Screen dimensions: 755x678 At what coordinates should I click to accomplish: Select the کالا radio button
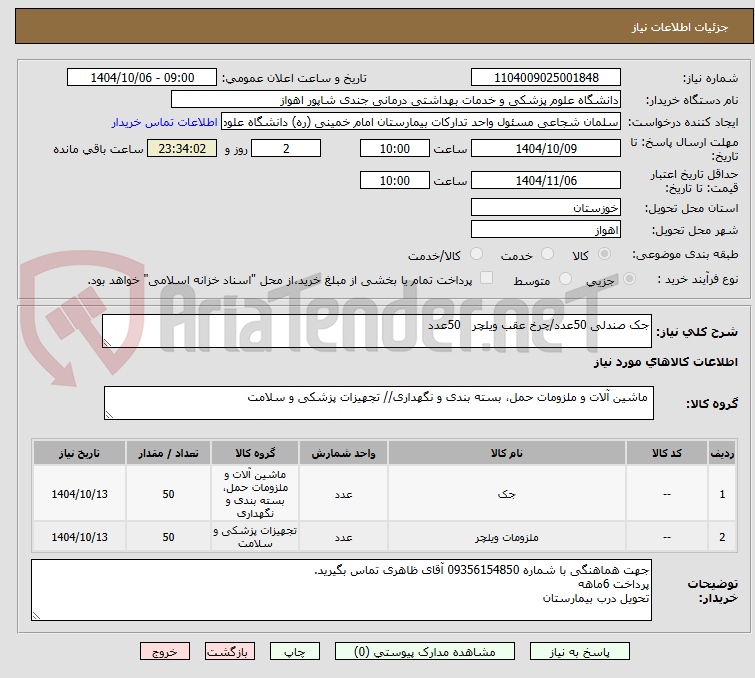click(x=604, y=254)
